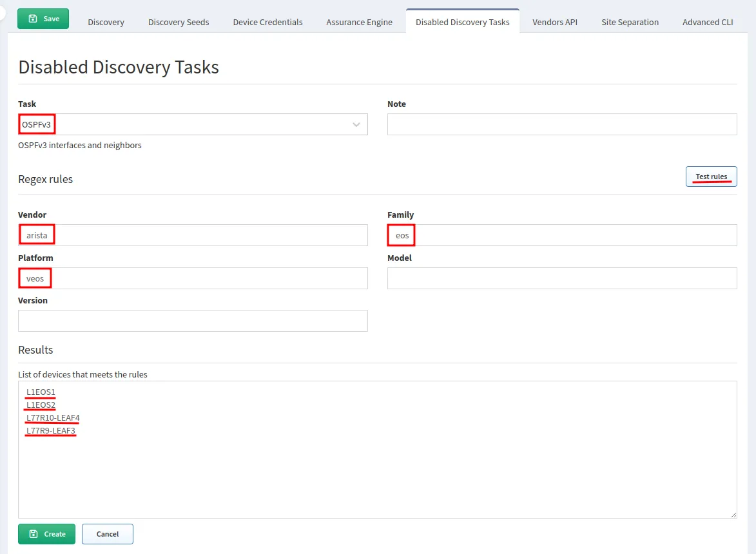The height and width of the screenshot is (554, 756).
Task: Click into the empty Model field
Action: pyautogui.click(x=561, y=278)
